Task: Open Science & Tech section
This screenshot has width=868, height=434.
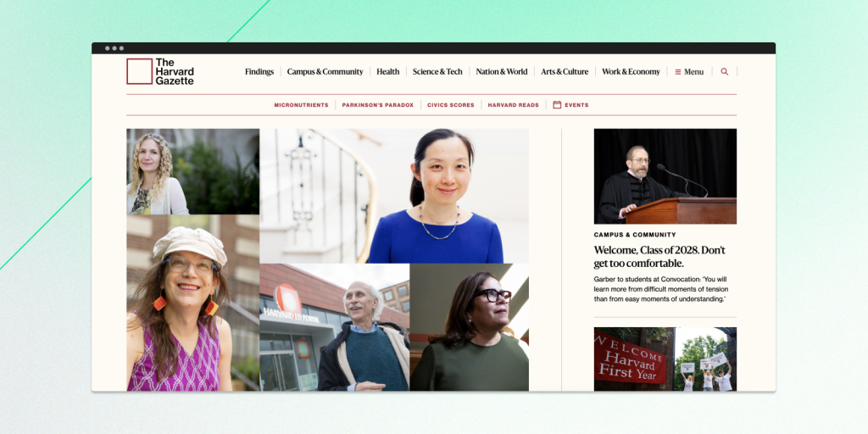Action: coord(437,71)
